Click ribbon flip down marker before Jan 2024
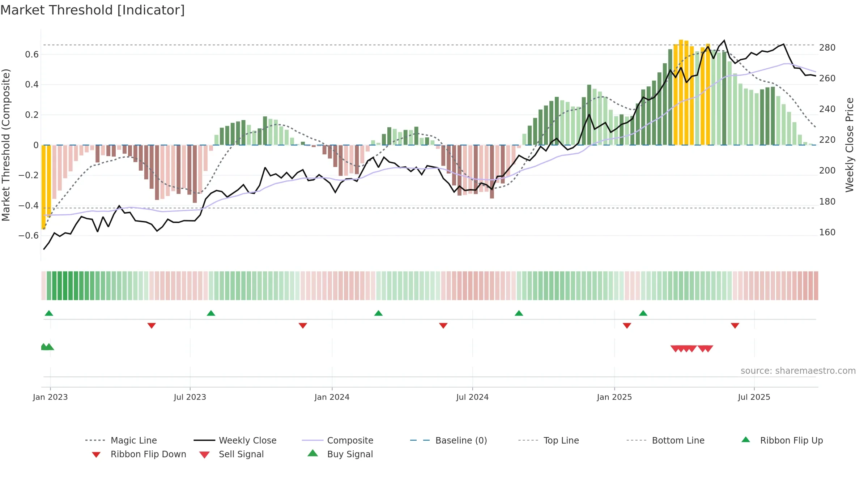Viewport: 868px width, 488px height. click(303, 326)
